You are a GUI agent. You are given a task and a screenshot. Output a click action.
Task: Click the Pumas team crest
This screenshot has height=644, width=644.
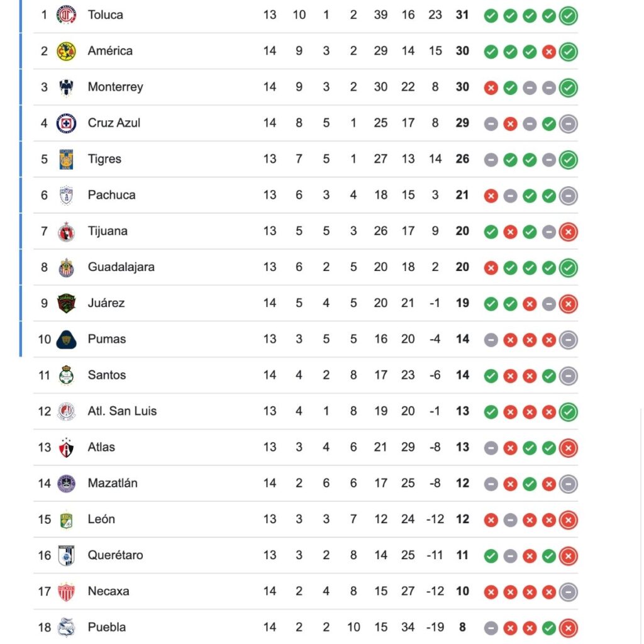click(x=66, y=339)
